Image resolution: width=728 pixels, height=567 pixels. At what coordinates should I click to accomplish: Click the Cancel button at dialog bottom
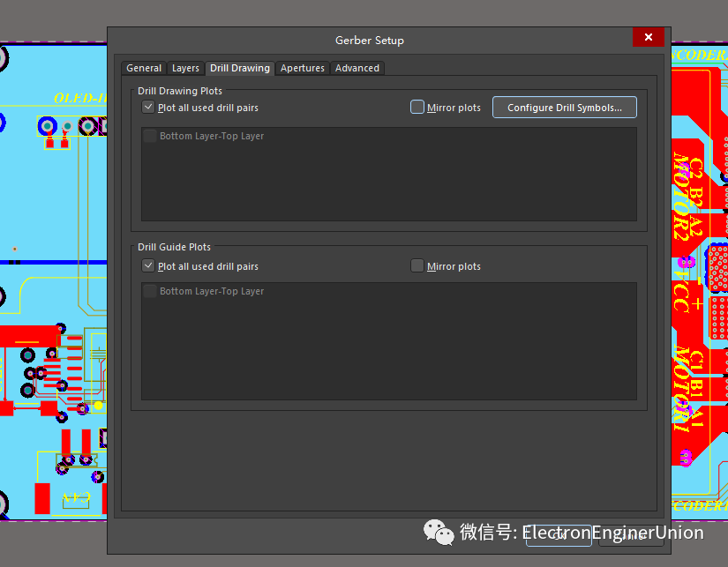(x=631, y=534)
